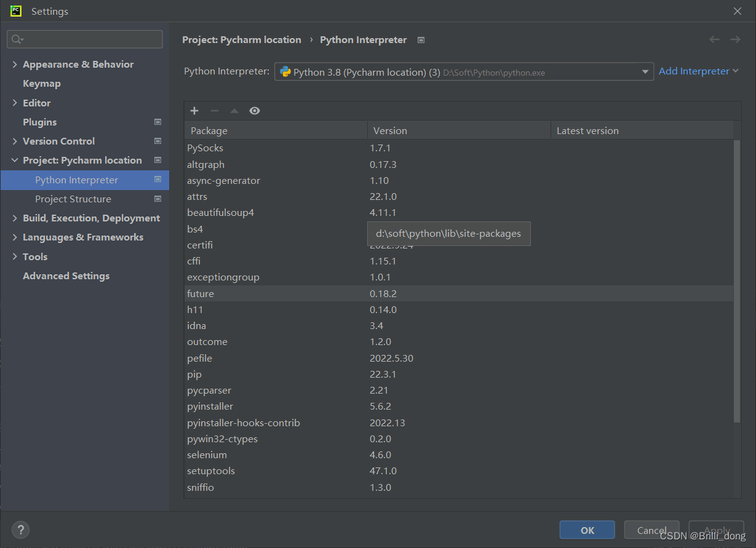756x548 pixels.
Task: Click the PyCharm logo in the title bar
Action: point(16,11)
